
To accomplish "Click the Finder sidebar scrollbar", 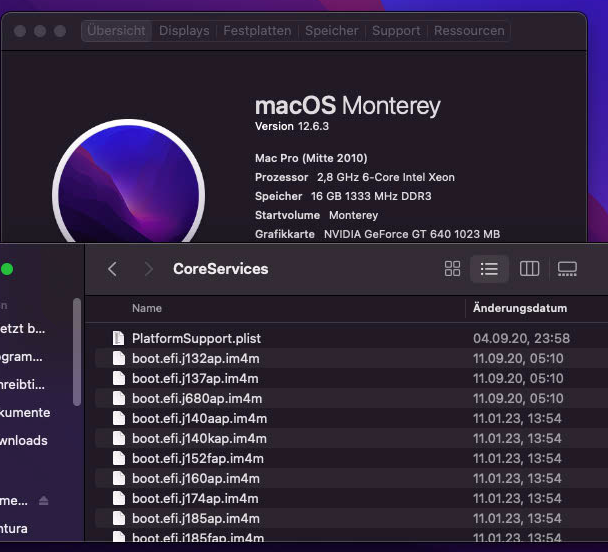I will tap(77, 352).
